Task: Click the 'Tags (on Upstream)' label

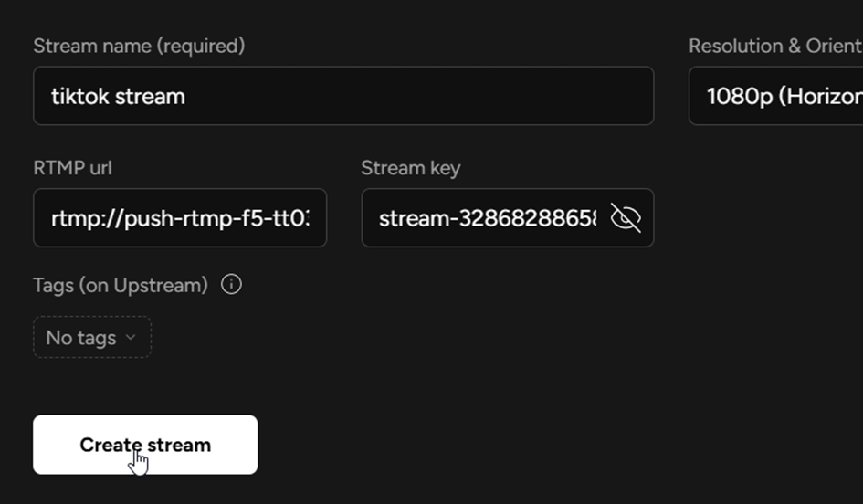Action: (121, 285)
